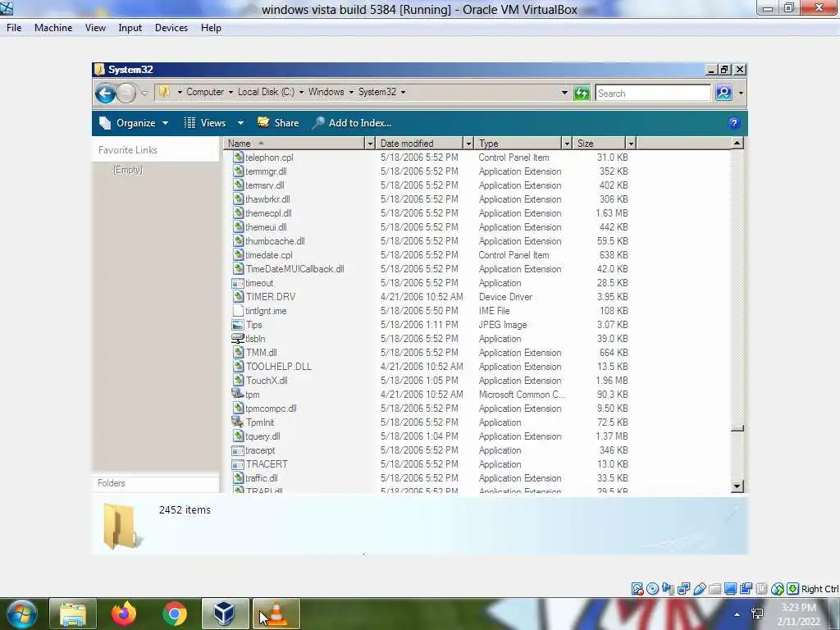Click the Views button
The image size is (840, 630).
click(x=206, y=123)
